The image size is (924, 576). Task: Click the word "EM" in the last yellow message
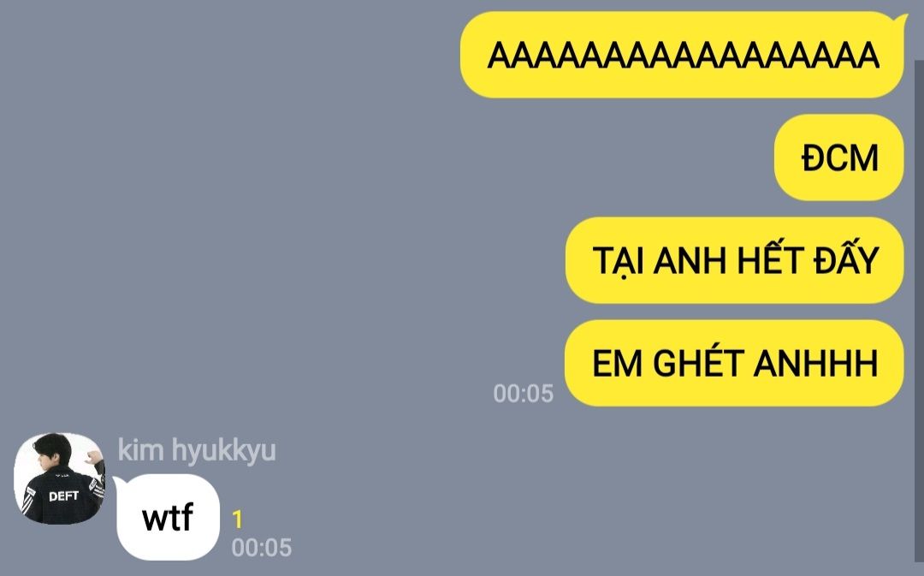pos(617,363)
